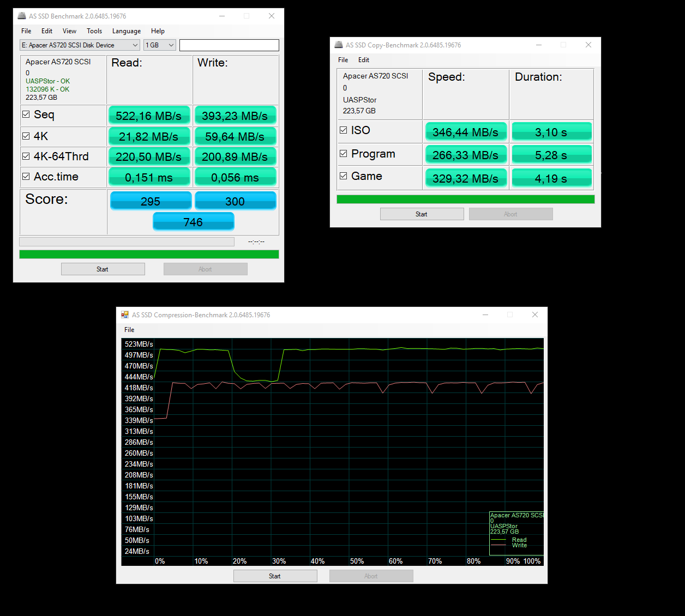Open the Help menu
This screenshot has height=616, width=685.
point(158,31)
